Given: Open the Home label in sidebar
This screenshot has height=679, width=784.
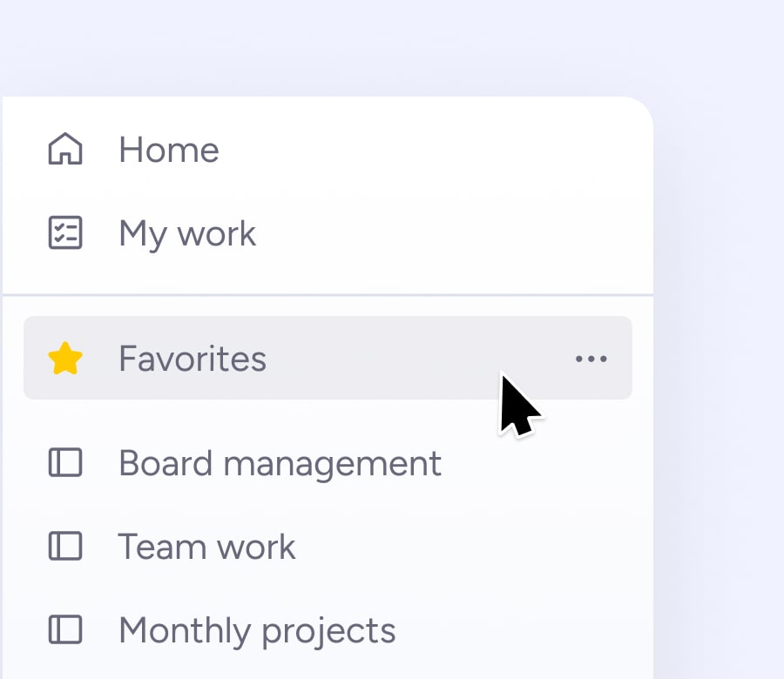Looking at the screenshot, I should pyautogui.click(x=169, y=150).
